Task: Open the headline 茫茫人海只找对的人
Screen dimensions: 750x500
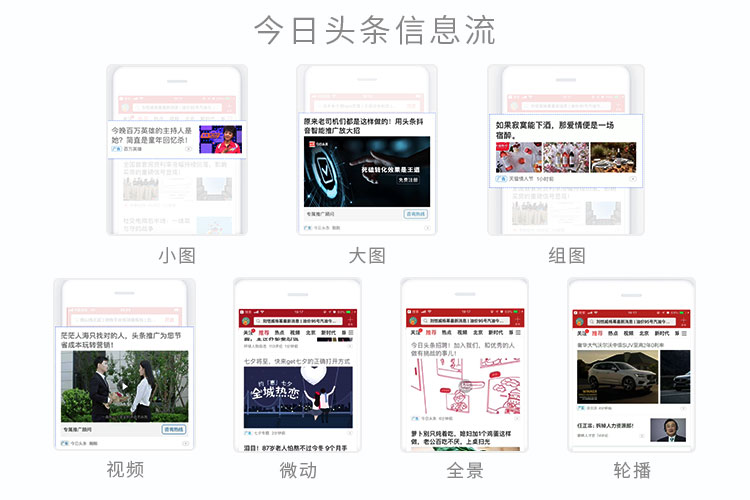Action: tap(121, 340)
